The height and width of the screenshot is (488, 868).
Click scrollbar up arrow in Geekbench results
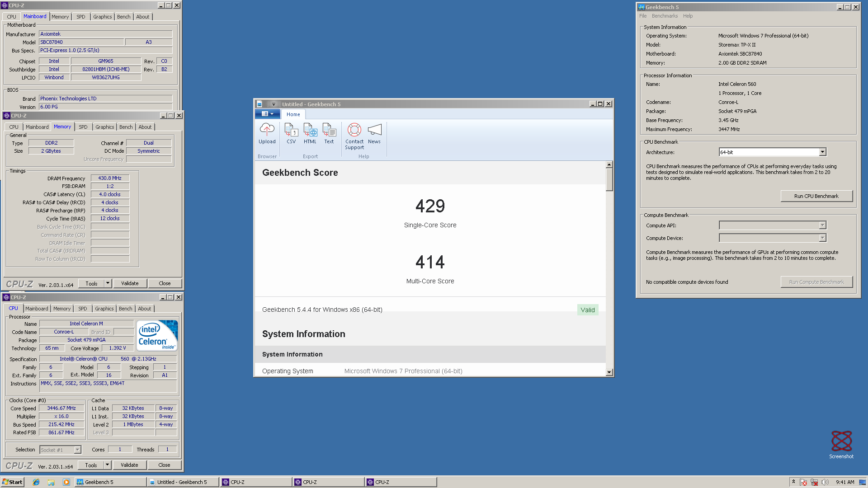609,164
